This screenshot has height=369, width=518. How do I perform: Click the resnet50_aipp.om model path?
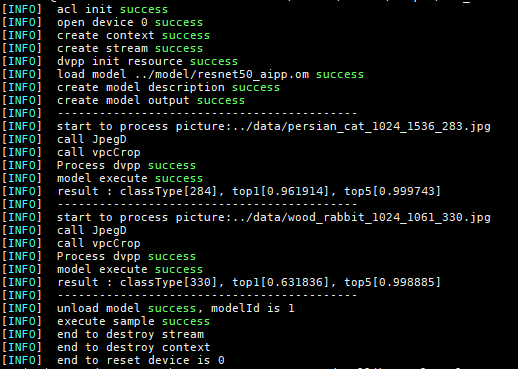tap(222, 74)
